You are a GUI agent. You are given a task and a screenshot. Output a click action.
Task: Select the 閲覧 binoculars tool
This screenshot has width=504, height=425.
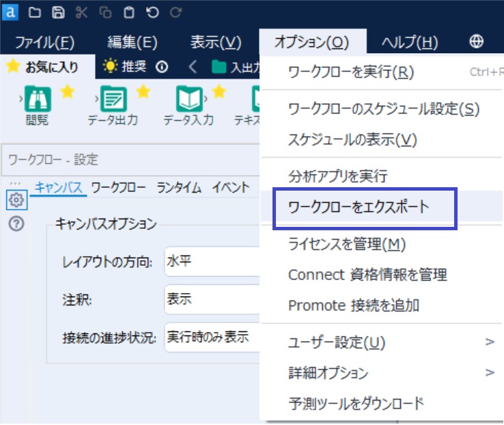(38, 98)
